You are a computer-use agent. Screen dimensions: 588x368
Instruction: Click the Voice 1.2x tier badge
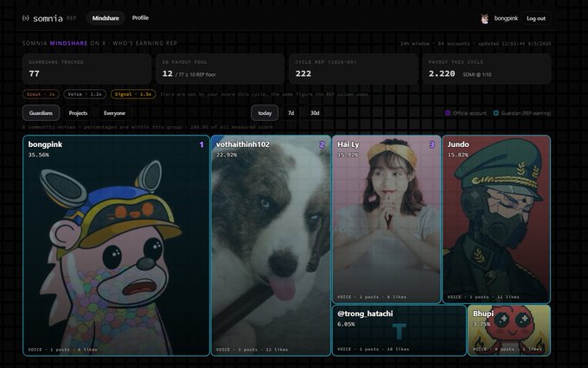[85, 94]
